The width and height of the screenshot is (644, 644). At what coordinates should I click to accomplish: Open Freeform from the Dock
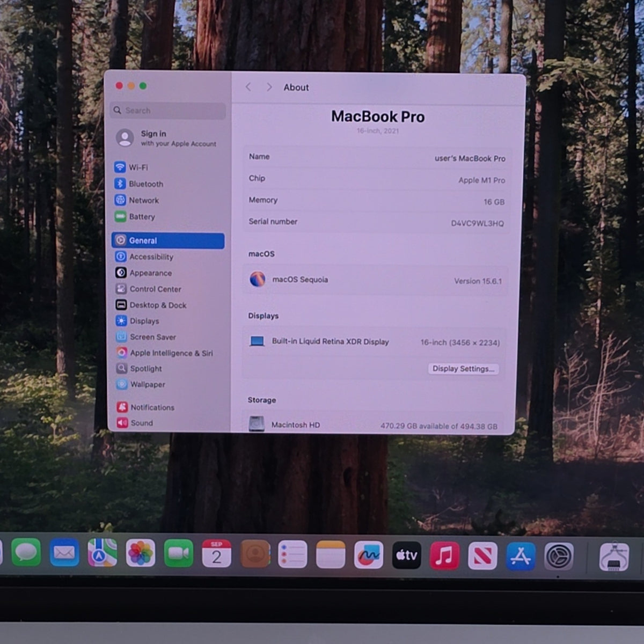pyautogui.click(x=369, y=555)
